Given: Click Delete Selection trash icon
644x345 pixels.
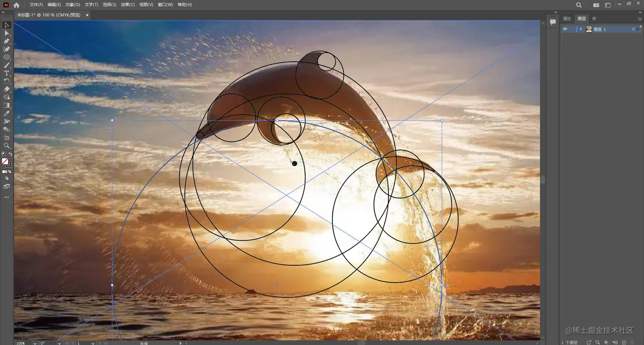Looking at the screenshot, I should (632, 342).
